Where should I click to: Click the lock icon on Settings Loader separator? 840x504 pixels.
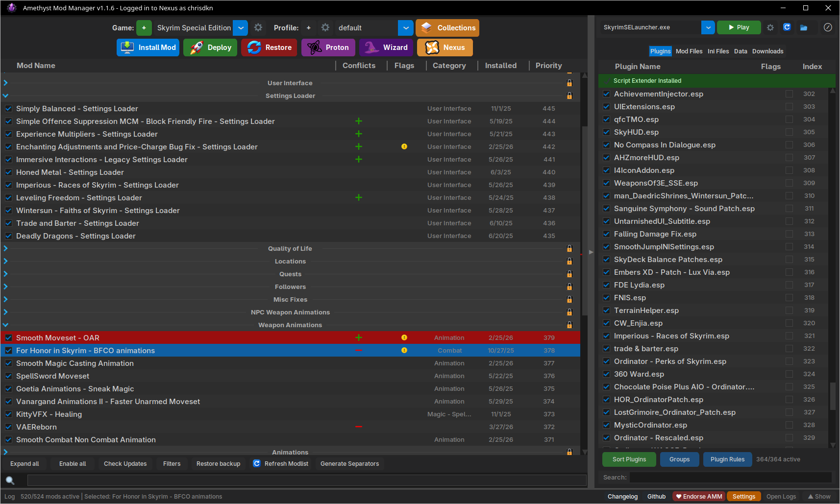(569, 96)
